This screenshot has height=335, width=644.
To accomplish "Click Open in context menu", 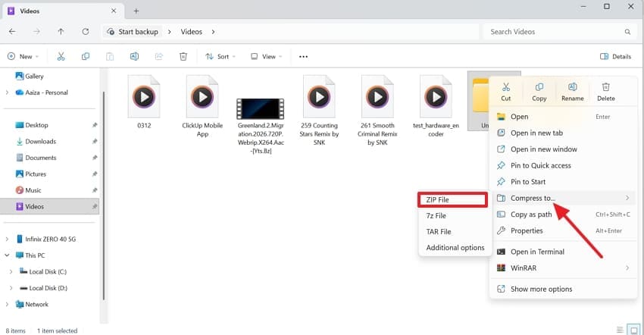I will point(563,117).
